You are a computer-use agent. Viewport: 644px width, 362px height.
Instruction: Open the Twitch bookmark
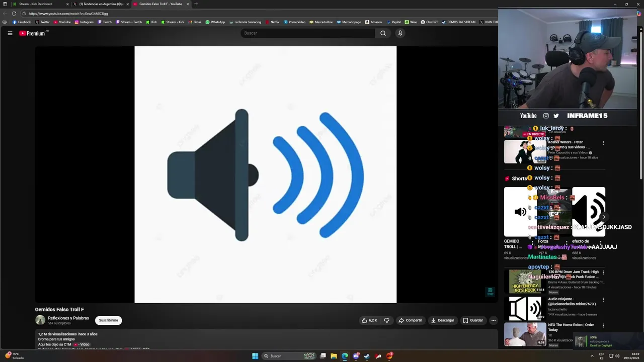tap(105, 22)
